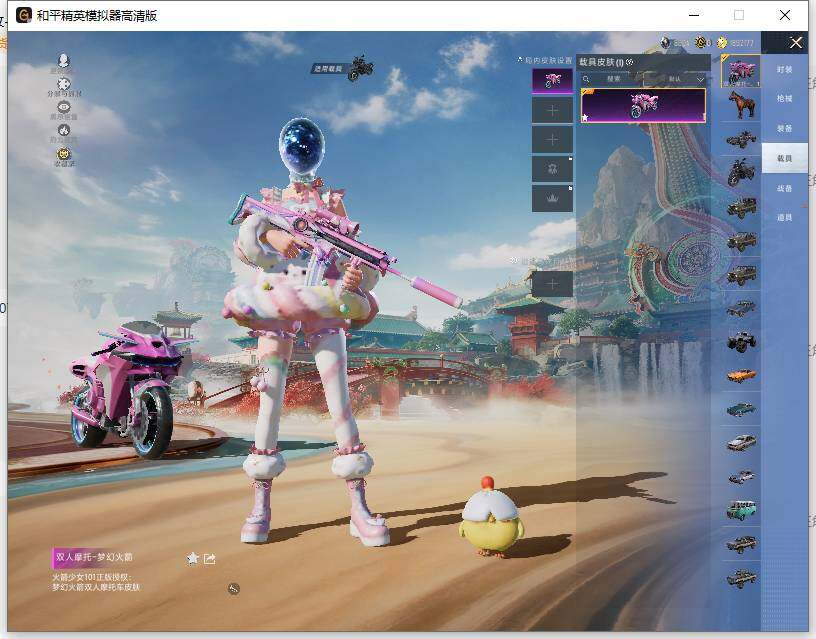
Task: Click the yellow chick currency icon
Action: pyautogui.click(x=722, y=42)
